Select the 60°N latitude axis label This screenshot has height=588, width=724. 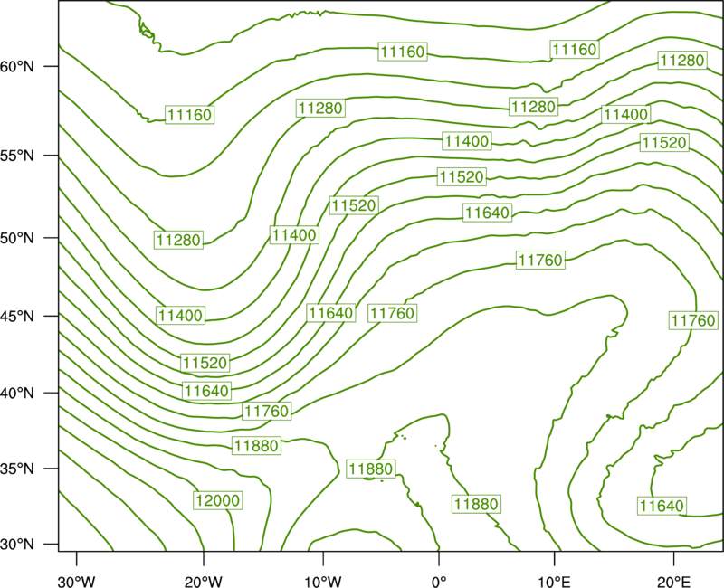(x=17, y=66)
